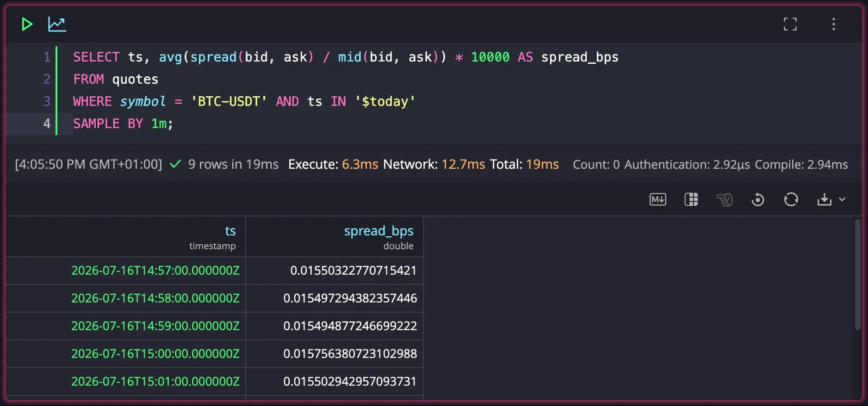Click the results vertical scrollbar
Image resolution: width=868 pixels, height=406 pixels.
[857, 275]
